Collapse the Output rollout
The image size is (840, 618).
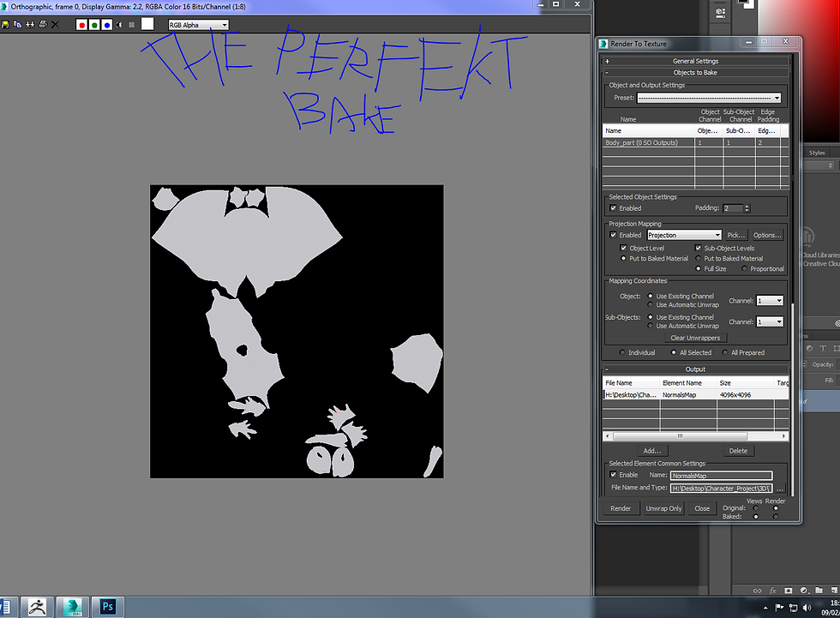pyautogui.click(x=696, y=369)
